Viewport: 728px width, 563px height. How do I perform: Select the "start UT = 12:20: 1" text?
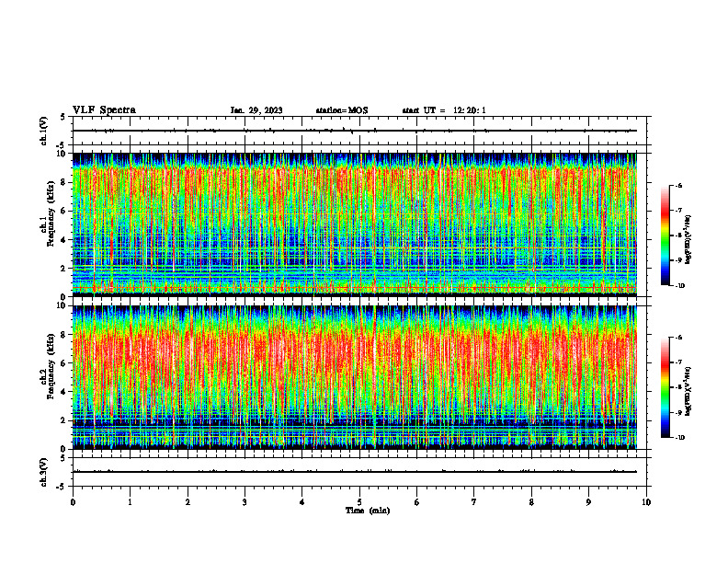[x=444, y=110]
